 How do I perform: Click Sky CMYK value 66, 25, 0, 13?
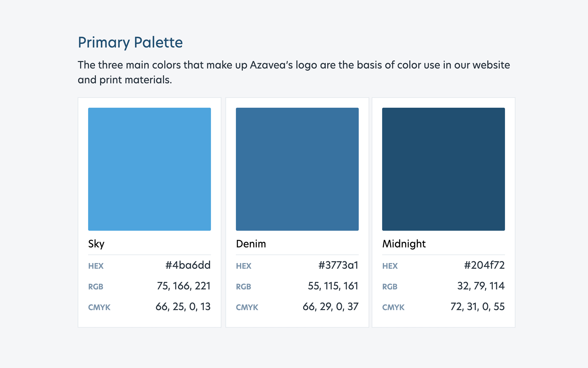click(x=183, y=307)
